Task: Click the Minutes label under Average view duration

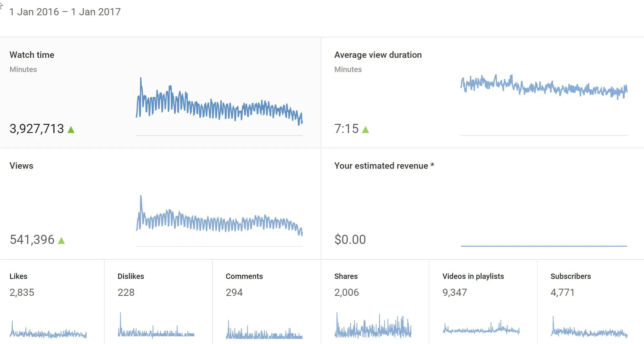Action: tap(348, 70)
